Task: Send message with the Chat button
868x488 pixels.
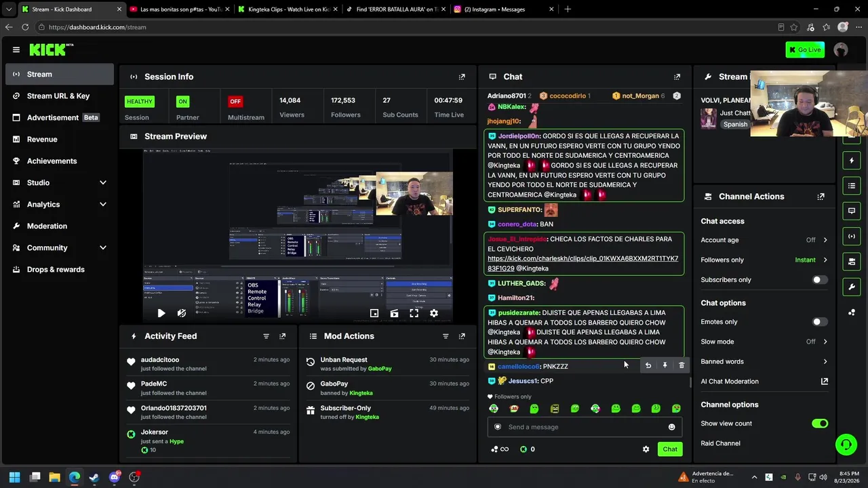Action: click(x=670, y=449)
